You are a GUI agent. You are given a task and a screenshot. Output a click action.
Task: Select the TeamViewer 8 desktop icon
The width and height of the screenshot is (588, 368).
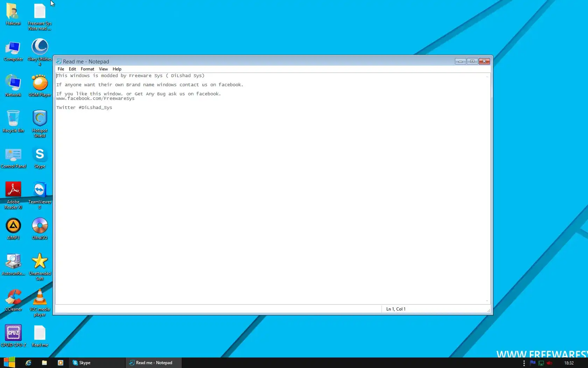(x=40, y=195)
